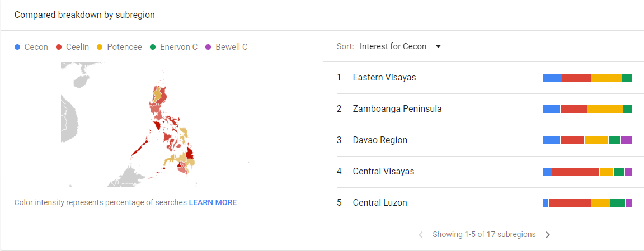This screenshot has height=251, width=644.
Task: Click the red Ceelin legend dot
Action: 59,47
